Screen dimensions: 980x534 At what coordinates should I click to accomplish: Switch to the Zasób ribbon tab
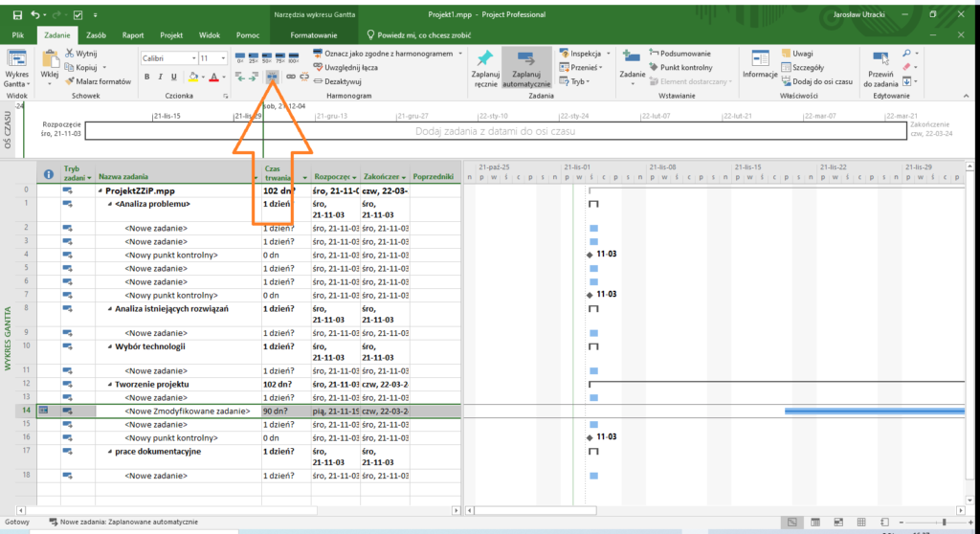[96, 33]
